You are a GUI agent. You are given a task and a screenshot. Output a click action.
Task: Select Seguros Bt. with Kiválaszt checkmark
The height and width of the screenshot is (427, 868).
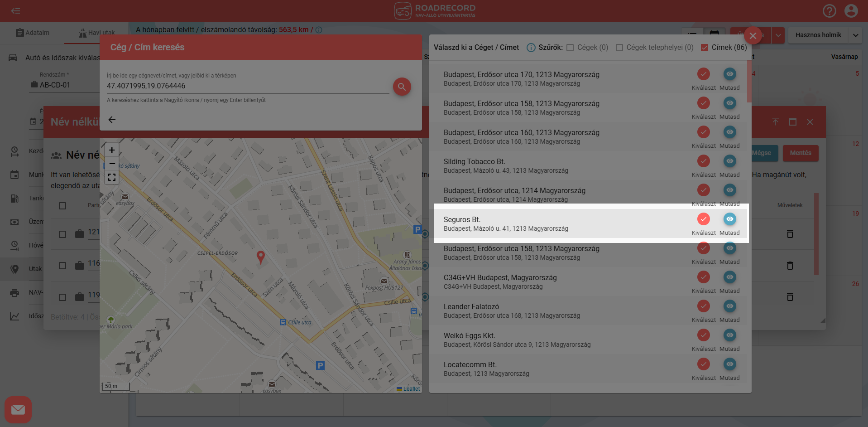point(703,219)
